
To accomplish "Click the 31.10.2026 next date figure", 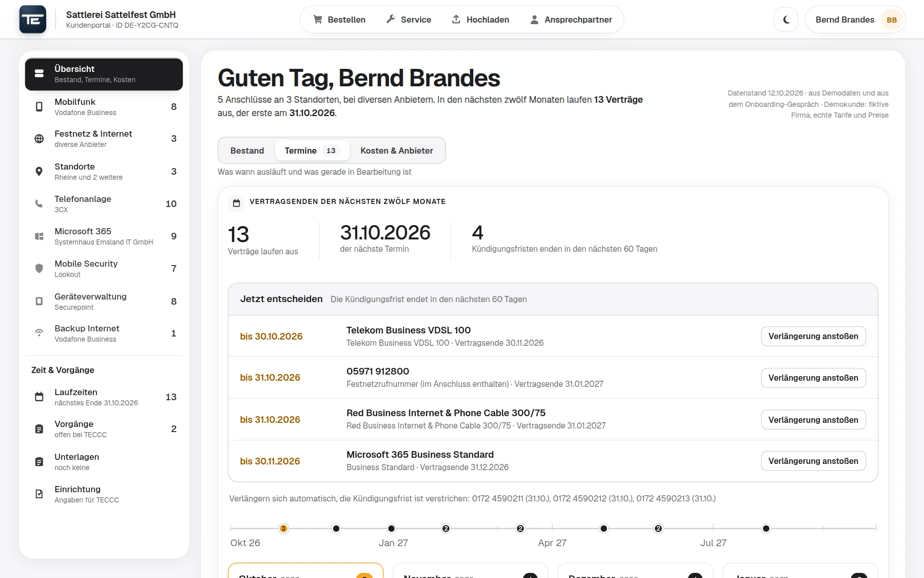I will coord(385,233).
